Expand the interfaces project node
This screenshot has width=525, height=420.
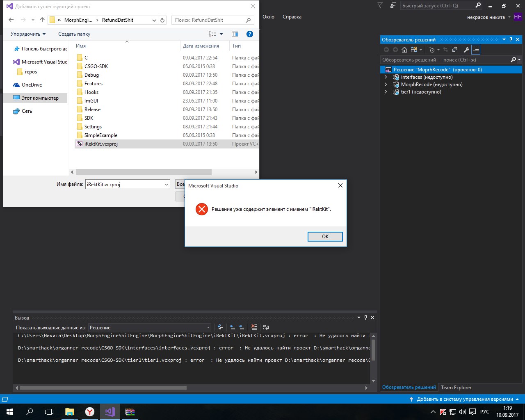pos(386,77)
